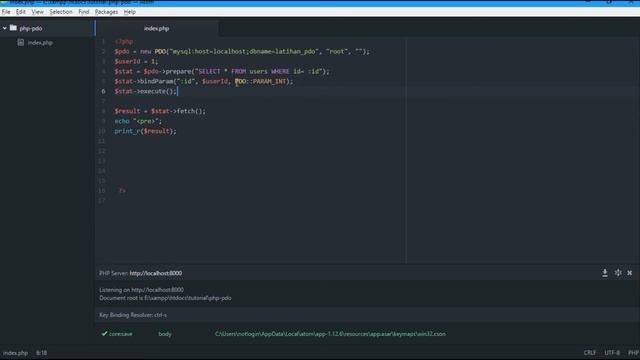This screenshot has width=640, height=360.
Task: Open the View menu
Action: point(38,12)
